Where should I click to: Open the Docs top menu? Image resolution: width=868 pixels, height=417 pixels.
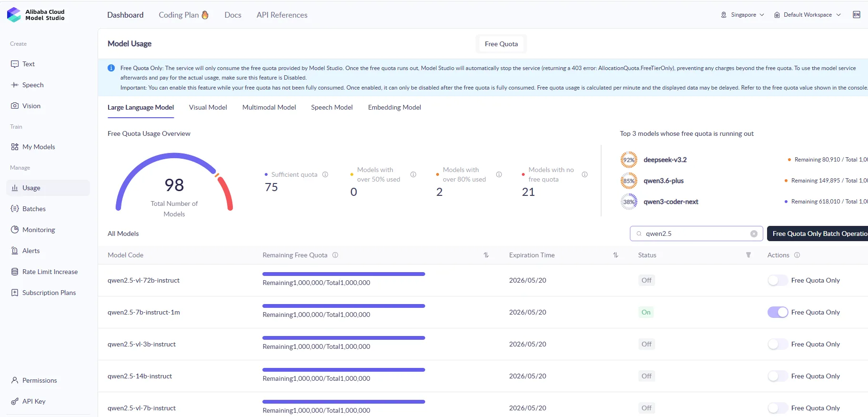pos(233,15)
